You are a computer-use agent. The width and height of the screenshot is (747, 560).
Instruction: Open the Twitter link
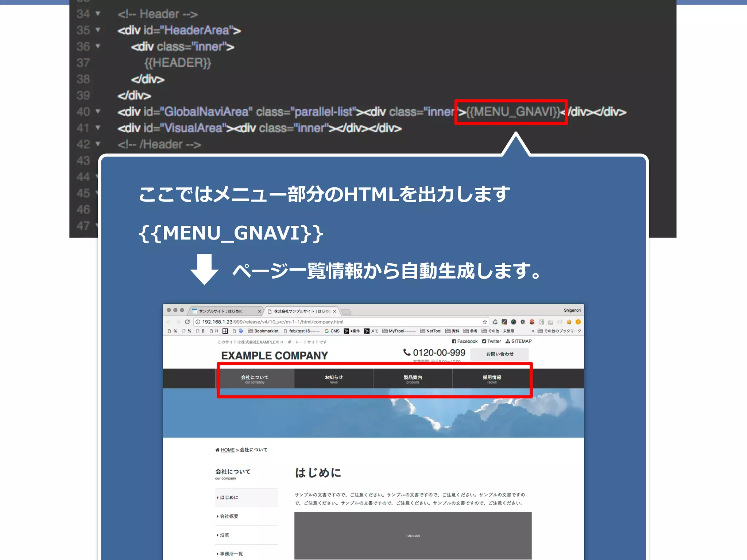tap(491, 341)
